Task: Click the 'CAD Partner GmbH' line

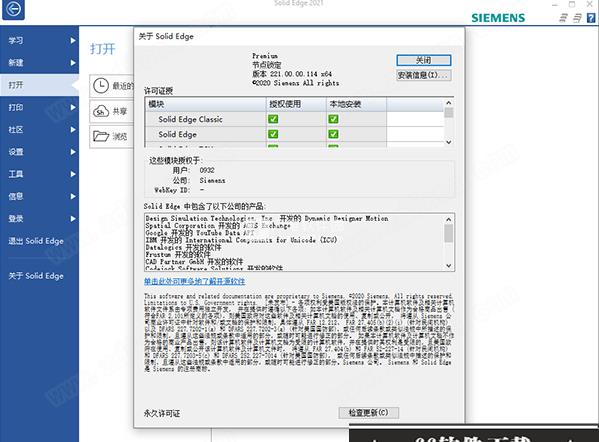Action: click(x=194, y=262)
